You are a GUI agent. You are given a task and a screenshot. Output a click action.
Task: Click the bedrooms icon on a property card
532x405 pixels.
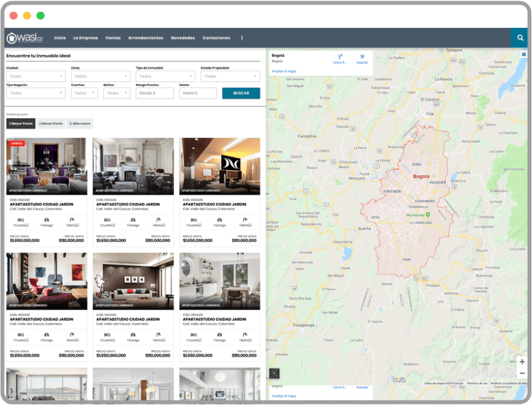(x=21, y=221)
